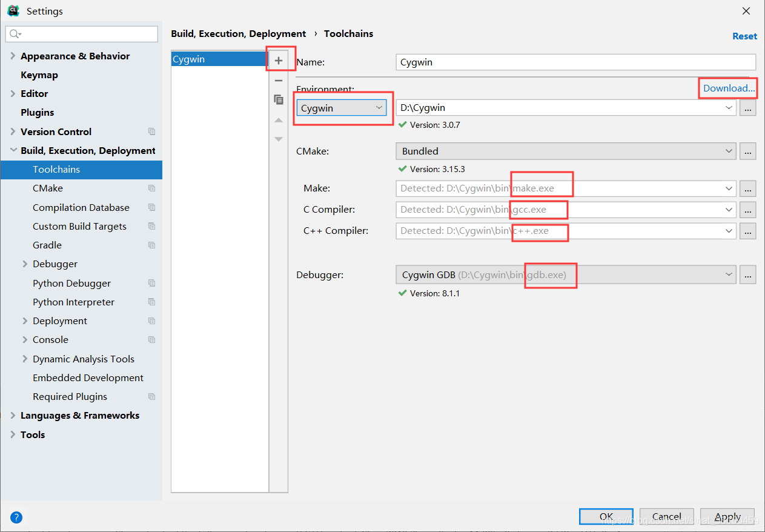Click project-level icon next to Deployment

(x=151, y=321)
